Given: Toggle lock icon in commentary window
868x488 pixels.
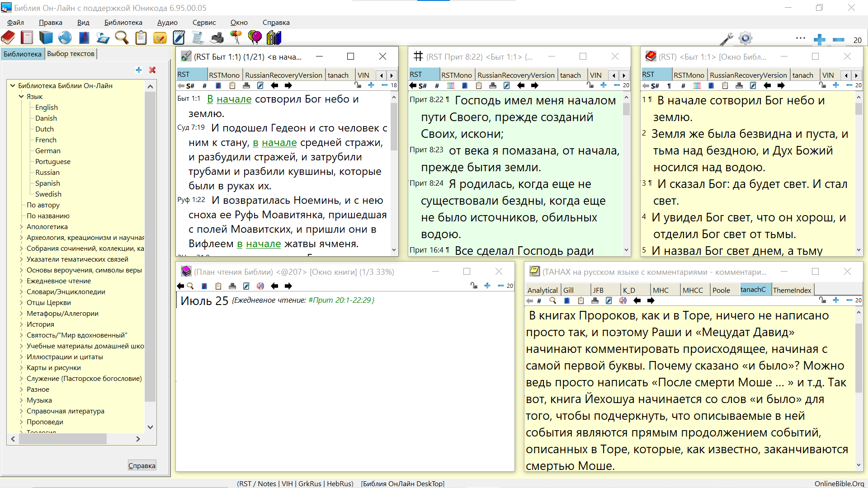Looking at the screenshot, I should pos(822,300).
